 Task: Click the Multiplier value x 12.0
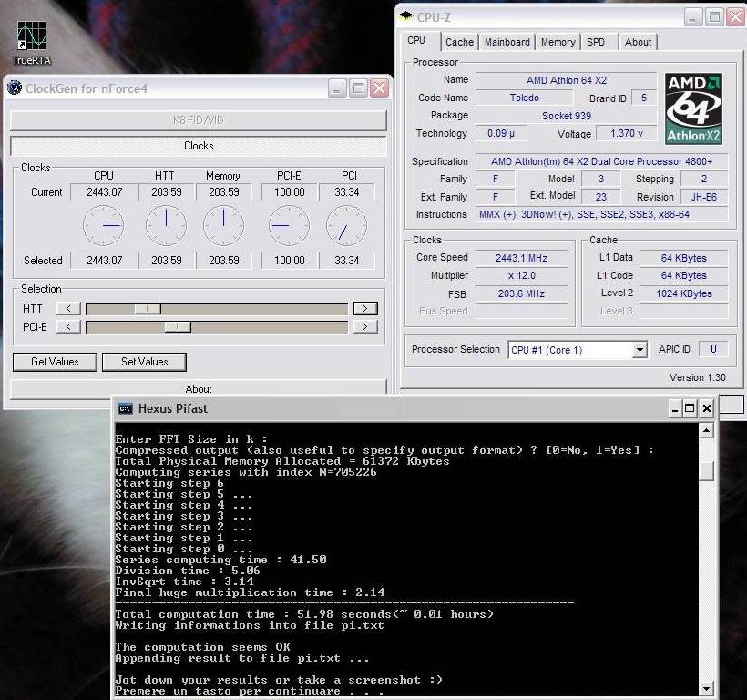point(521,275)
